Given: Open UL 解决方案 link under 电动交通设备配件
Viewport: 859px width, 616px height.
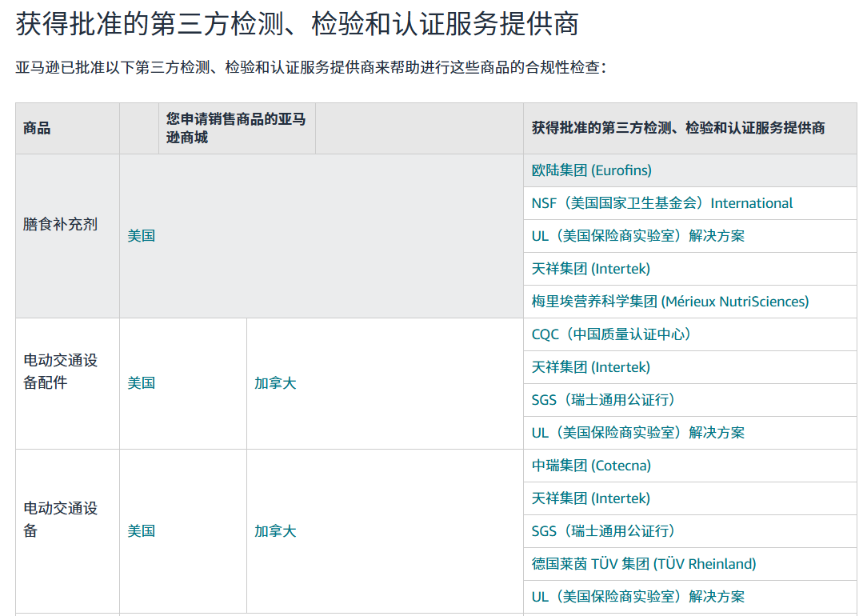Looking at the screenshot, I should [637, 433].
